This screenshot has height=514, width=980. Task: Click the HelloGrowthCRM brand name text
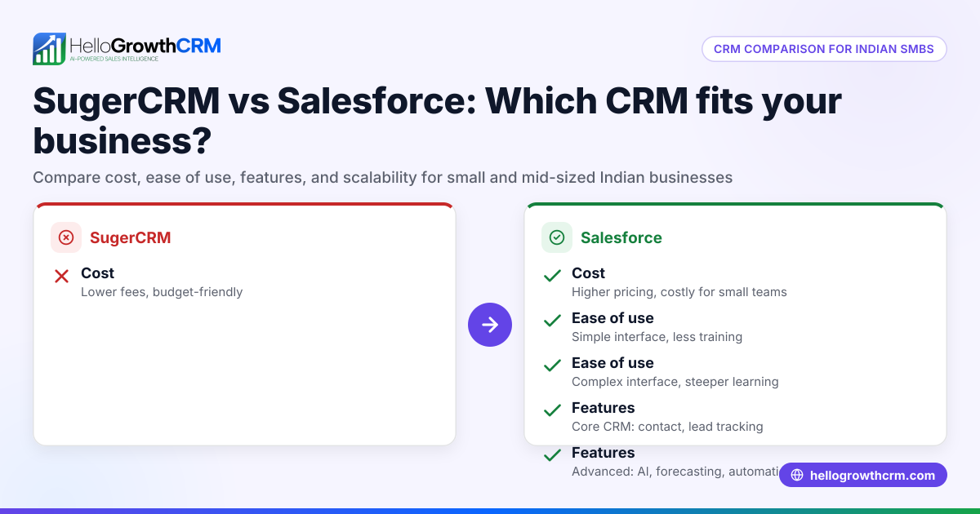(145, 45)
